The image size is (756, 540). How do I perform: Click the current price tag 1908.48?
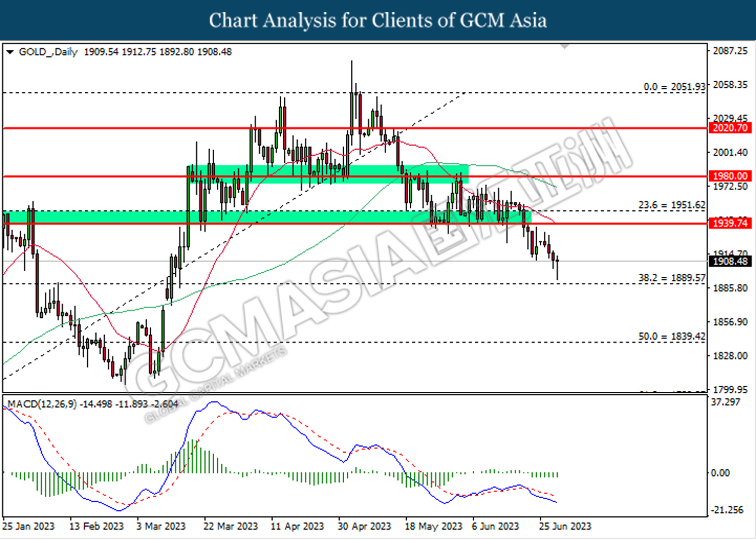pos(730,261)
